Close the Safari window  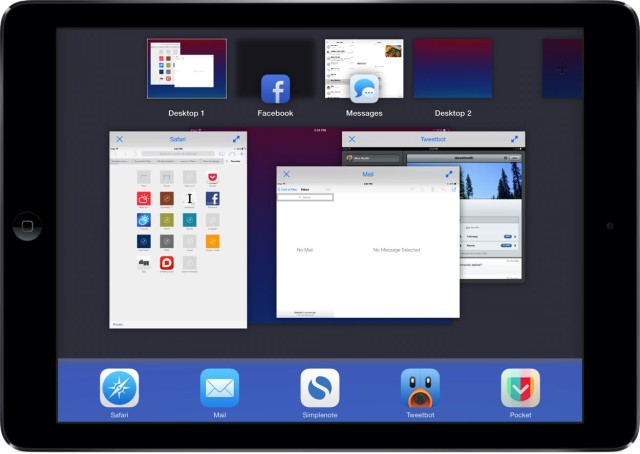click(x=120, y=139)
